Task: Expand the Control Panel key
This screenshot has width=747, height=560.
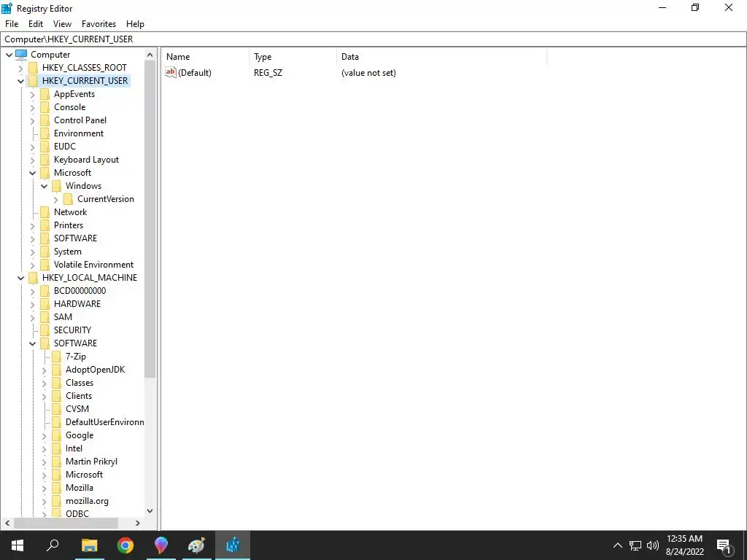Action: pyautogui.click(x=32, y=120)
